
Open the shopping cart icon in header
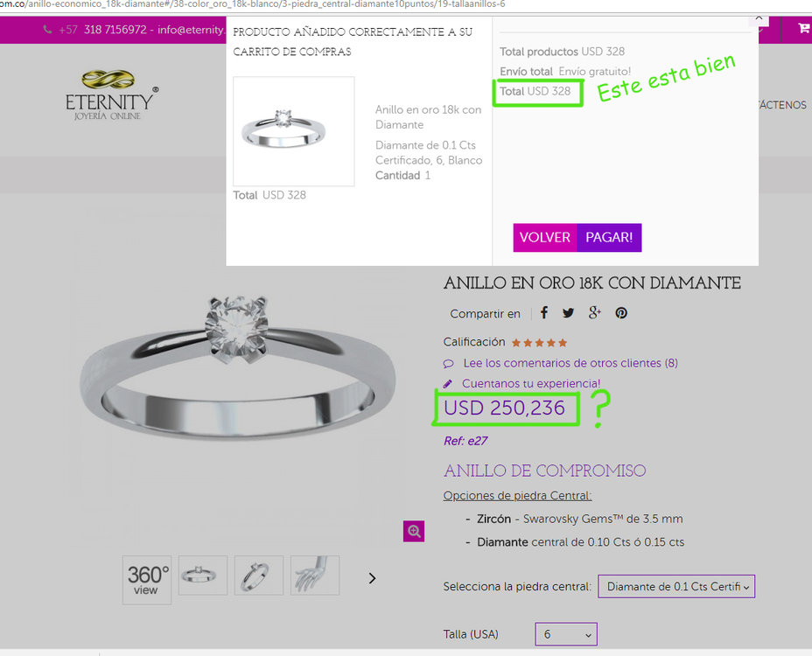coord(804,28)
